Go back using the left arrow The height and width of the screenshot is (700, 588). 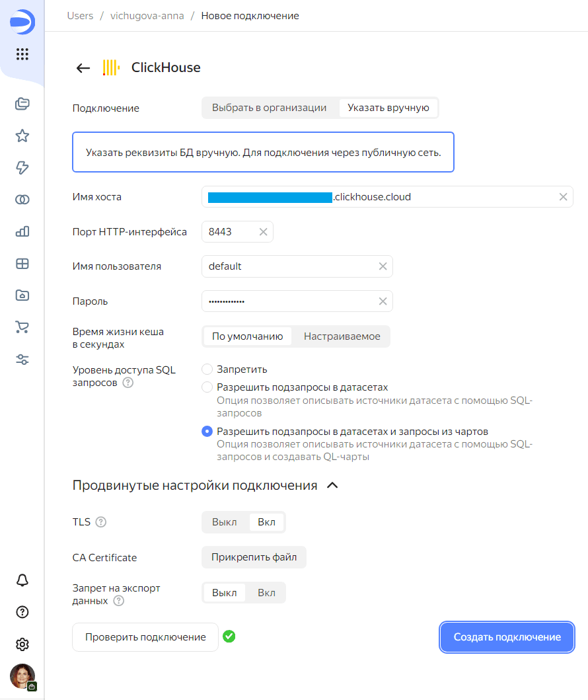[83, 68]
